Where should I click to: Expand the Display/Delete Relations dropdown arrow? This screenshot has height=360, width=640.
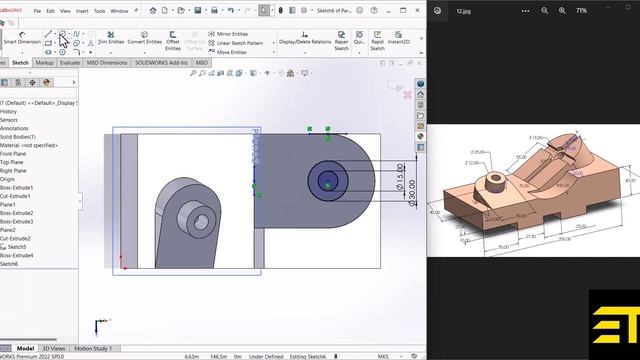304,53
